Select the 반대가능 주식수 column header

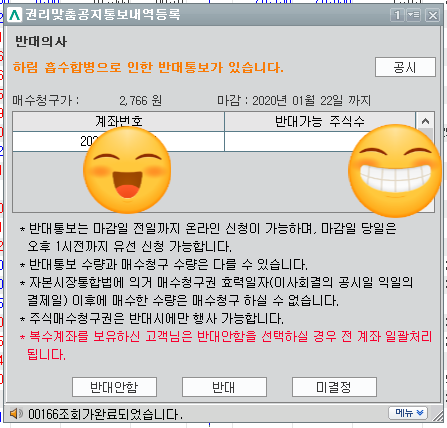[320, 121]
